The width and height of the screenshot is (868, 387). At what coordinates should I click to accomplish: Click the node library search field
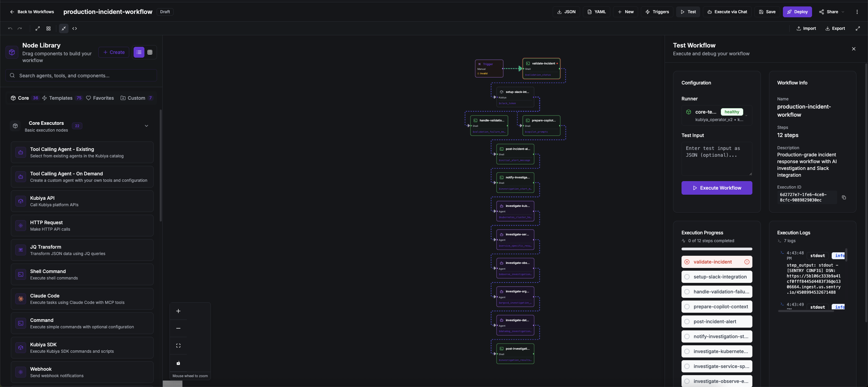[81, 76]
